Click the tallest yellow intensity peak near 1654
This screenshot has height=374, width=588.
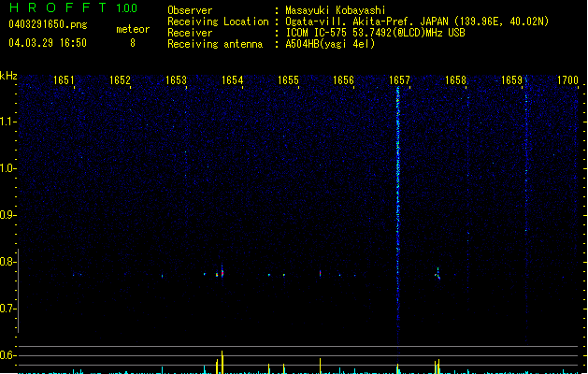pos(222,362)
